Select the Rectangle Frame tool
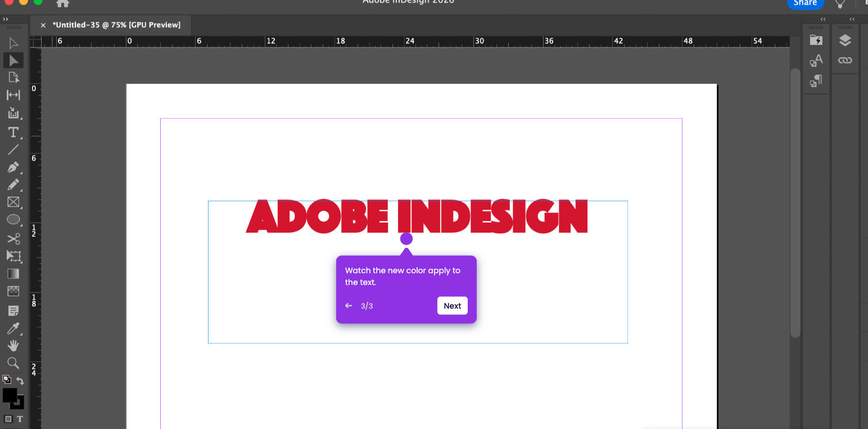The height and width of the screenshot is (429, 868). pyautogui.click(x=13, y=202)
